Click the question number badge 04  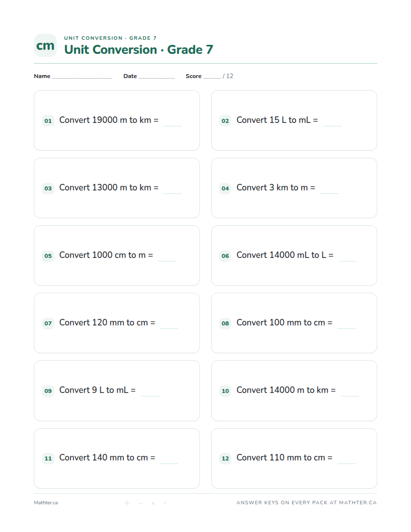pyautogui.click(x=225, y=188)
